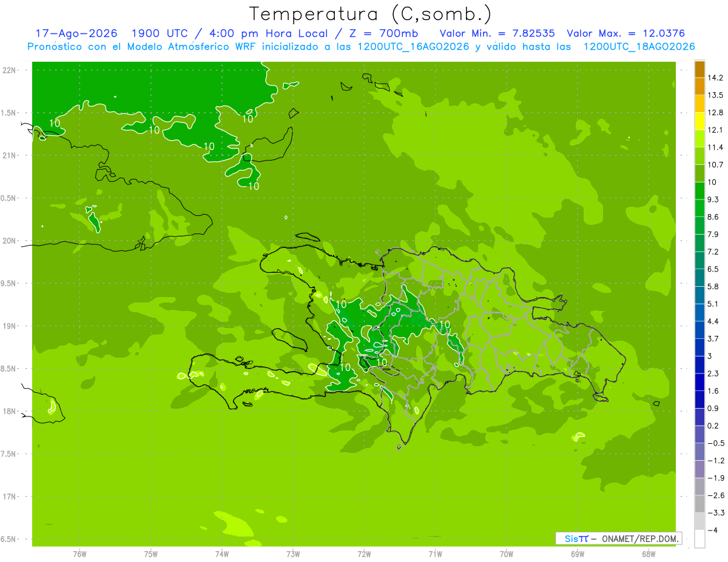Click the '21N' latitude axis label
Image resolution: width=728 pixels, height=562 pixels.
pyautogui.click(x=10, y=155)
